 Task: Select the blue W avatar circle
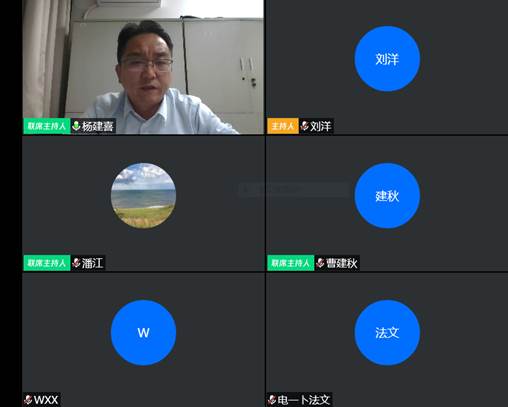click(x=143, y=332)
